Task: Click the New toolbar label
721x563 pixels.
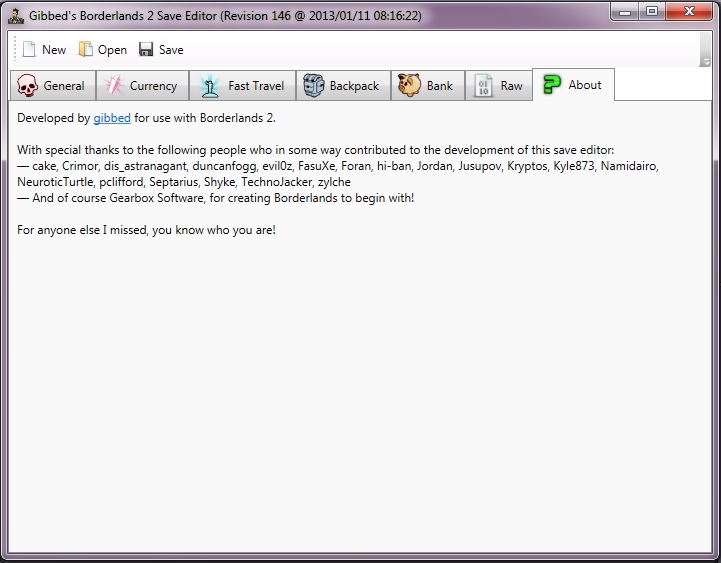Action: coord(54,50)
